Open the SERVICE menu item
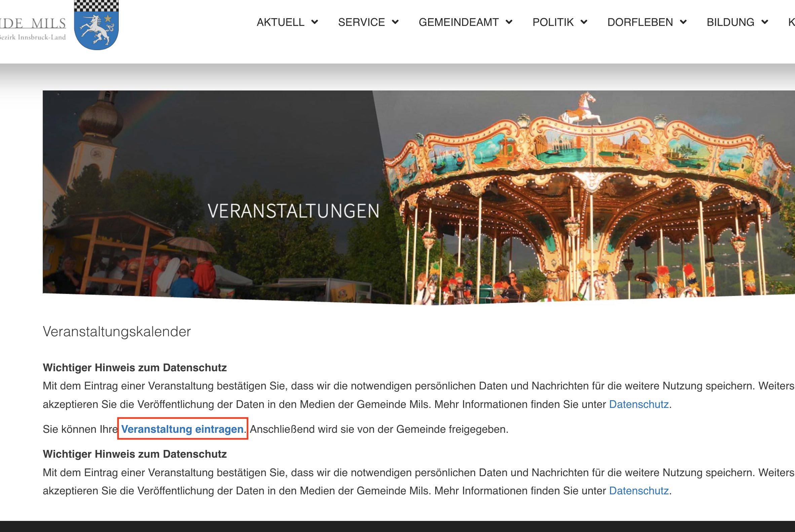Viewport: 795px width, 532px height. (x=362, y=22)
